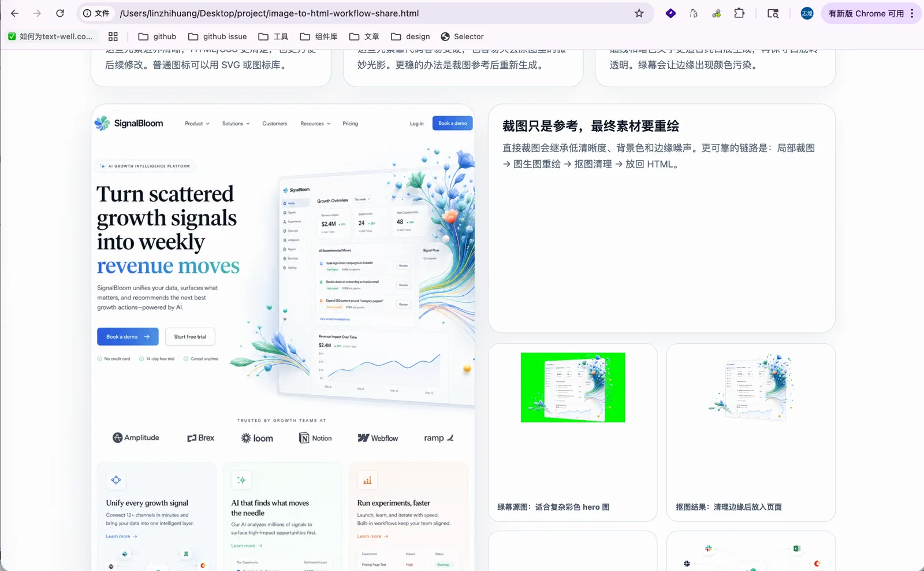The width and height of the screenshot is (924, 571).
Task: Open the Chrome profile avatar
Action: (x=807, y=13)
